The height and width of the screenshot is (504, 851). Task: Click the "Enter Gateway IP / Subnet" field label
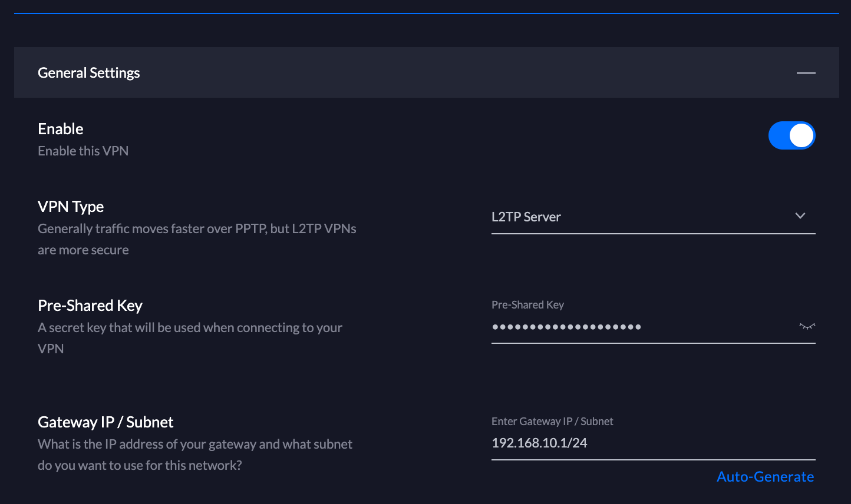552,422
